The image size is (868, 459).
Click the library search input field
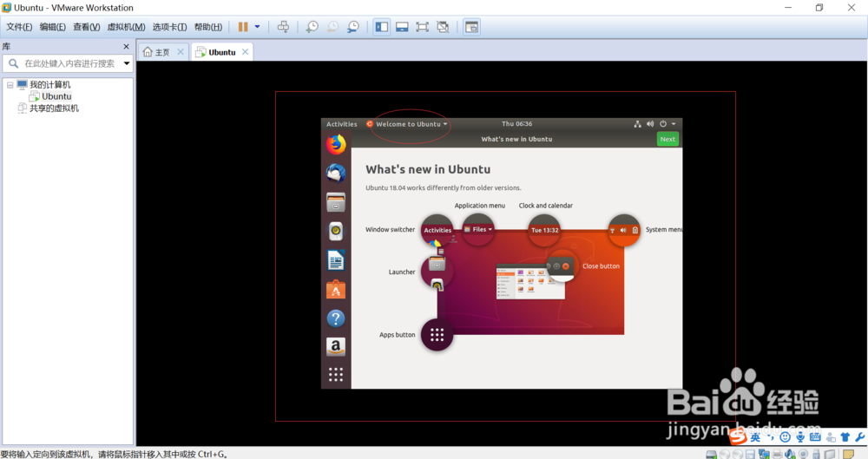(69, 63)
